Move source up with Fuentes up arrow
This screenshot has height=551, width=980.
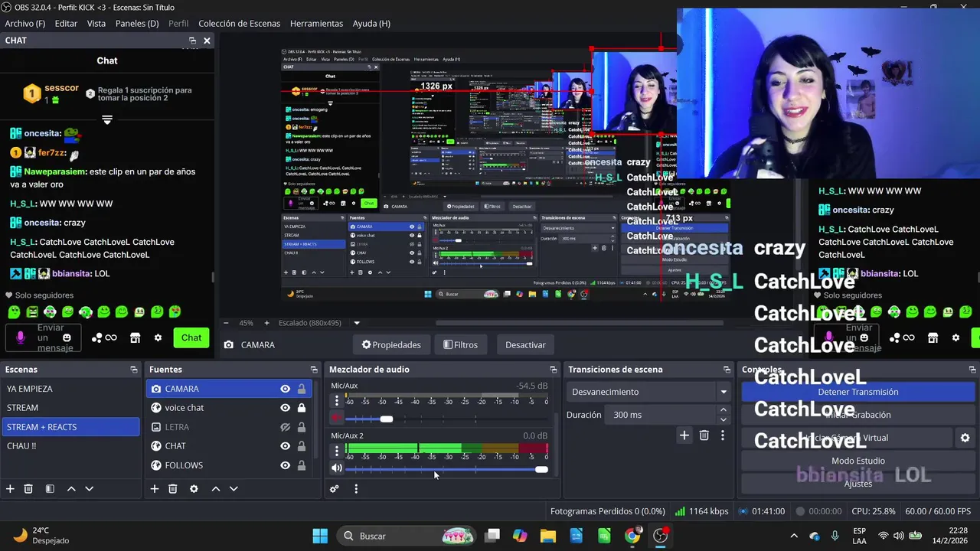(x=216, y=488)
